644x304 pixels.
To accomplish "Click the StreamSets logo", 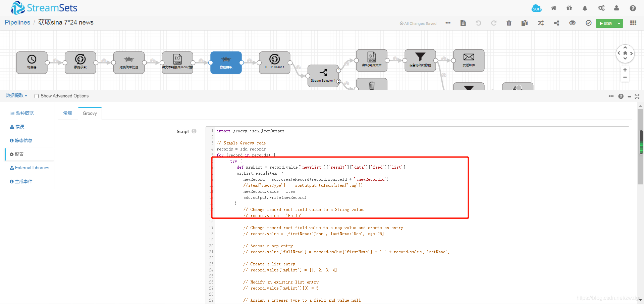I will (44, 8).
